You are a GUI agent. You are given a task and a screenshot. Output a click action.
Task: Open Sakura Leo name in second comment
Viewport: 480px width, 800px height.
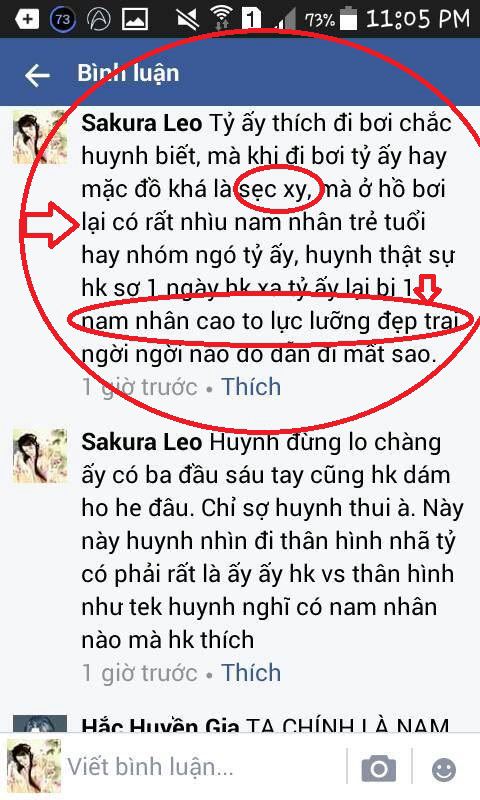click(142, 442)
